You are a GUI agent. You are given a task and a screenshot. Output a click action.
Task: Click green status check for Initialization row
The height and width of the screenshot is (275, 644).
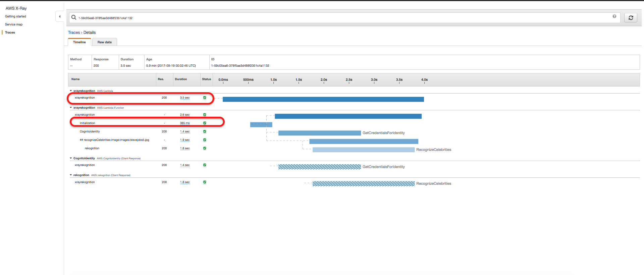205,123
